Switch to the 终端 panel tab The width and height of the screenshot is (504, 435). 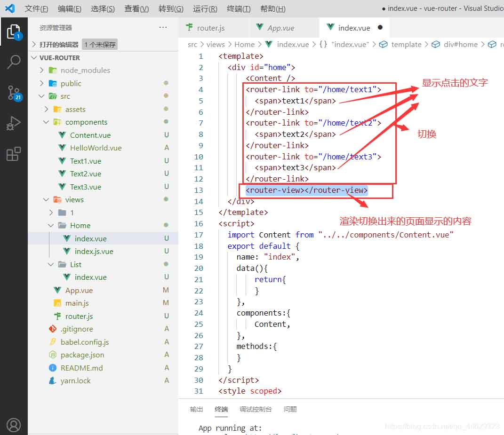(x=221, y=409)
